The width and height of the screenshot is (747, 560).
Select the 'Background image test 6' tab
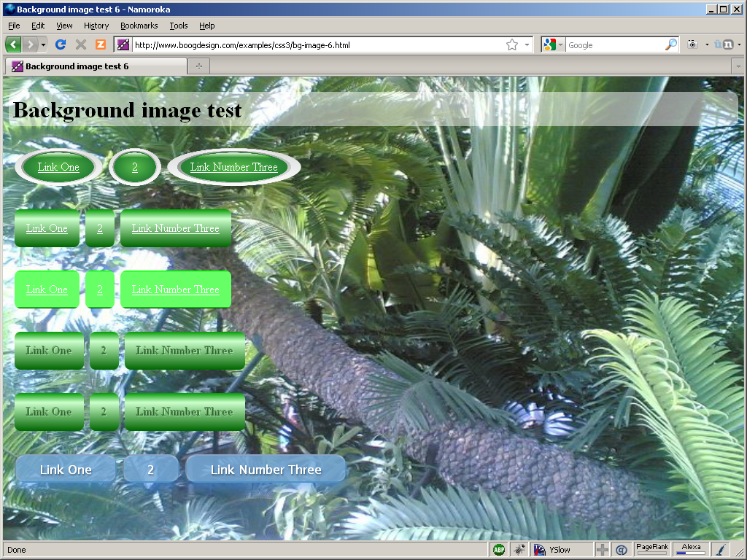[96, 66]
